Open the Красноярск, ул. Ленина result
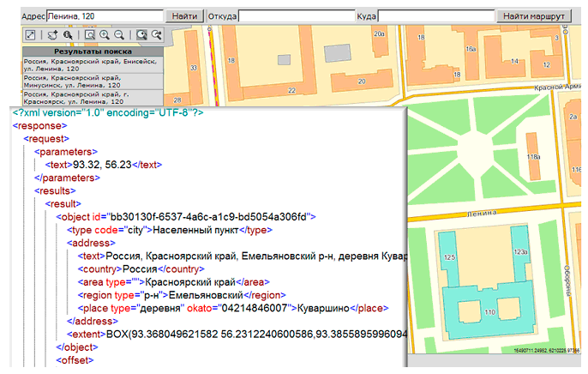This screenshot has height=374, width=588. pos(91,99)
